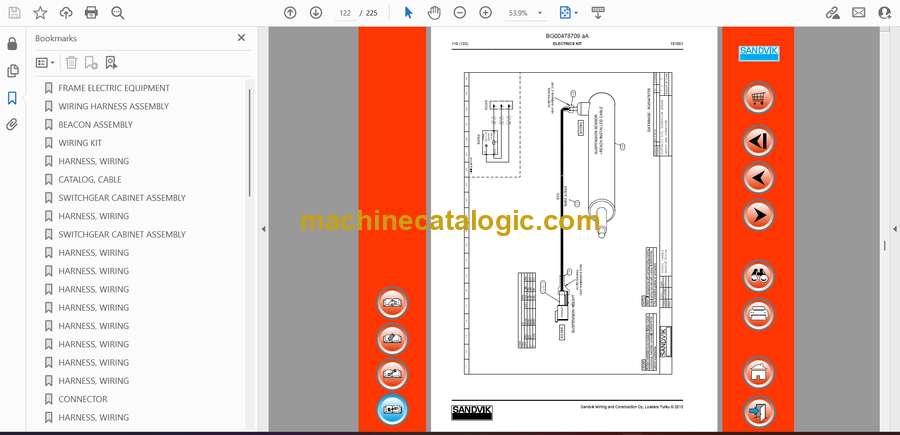Image resolution: width=900 pixels, height=435 pixels.
Task: Open the FRAME ELECTRIC EQUIPMENT bookmark
Action: (x=114, y=88)
